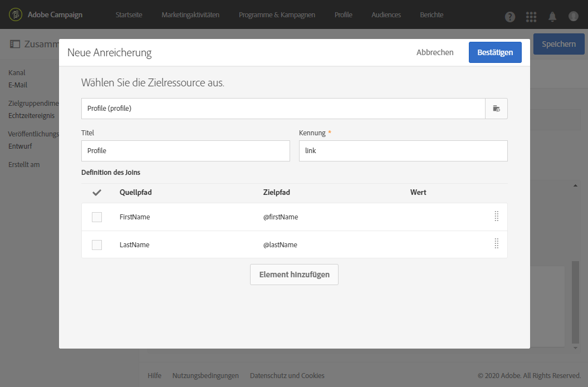This screenshot has height=387, width=588.
Task: Click the Titel input field
Action: (x=185, y=151)
